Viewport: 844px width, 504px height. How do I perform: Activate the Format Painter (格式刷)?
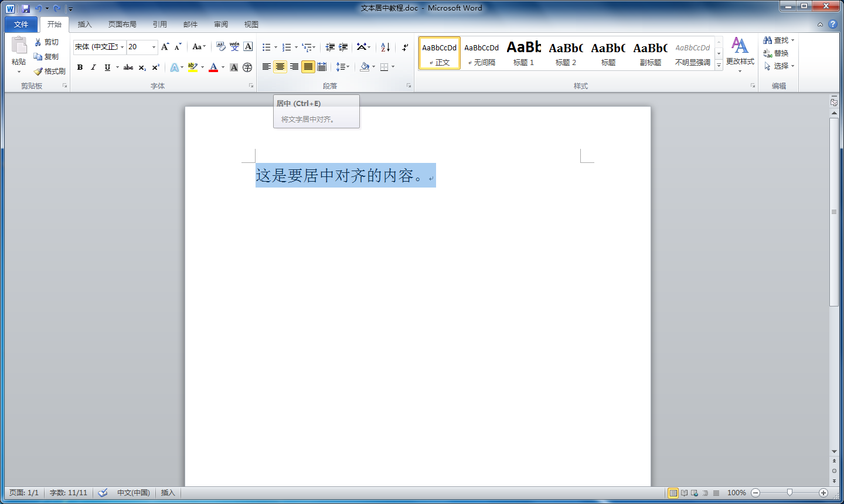coord(50,71)
